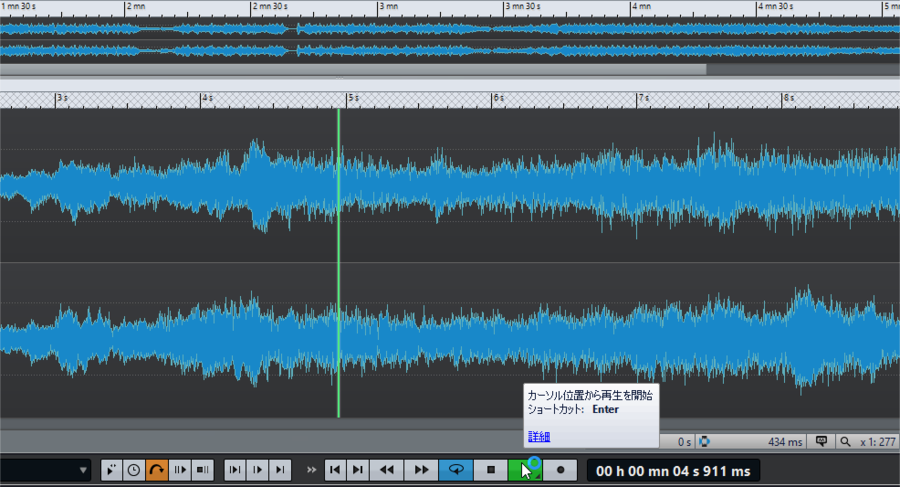The width and height of the screenshot is (900, 487).
Task: Click the green Play from cursor button
Action: (525, 470)
